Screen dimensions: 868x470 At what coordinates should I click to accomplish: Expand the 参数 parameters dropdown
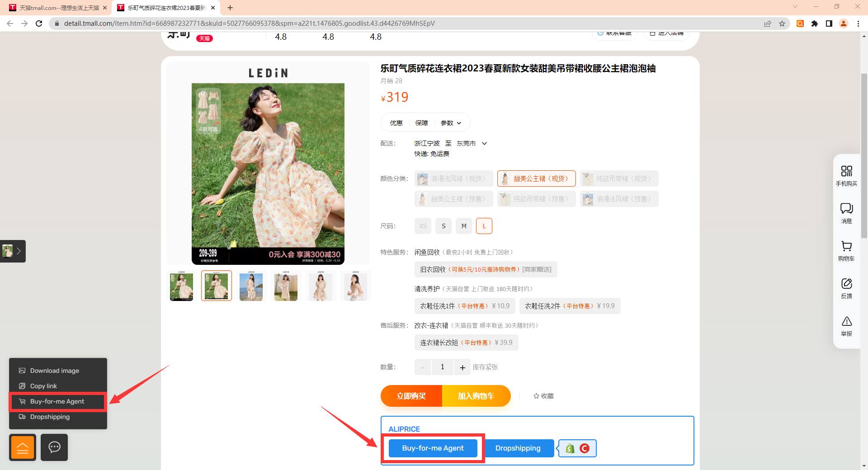450,122
